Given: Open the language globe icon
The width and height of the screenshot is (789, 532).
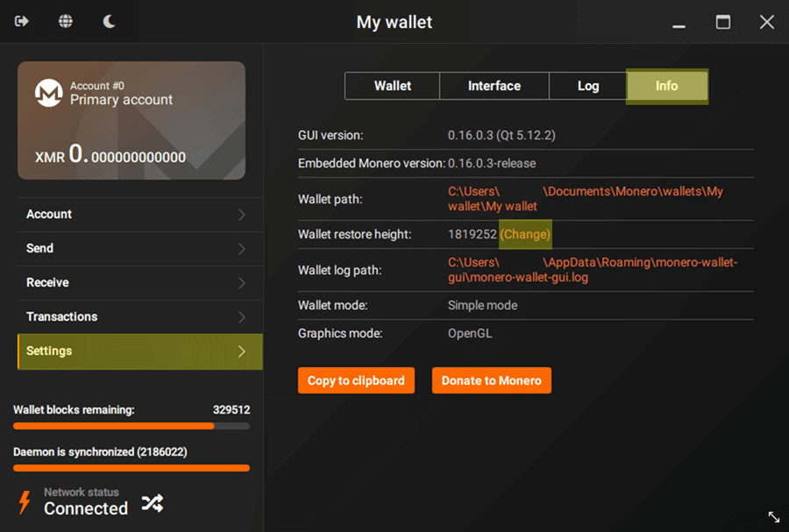Looking at the screenshot, I should pyautogui.click(x=66, y=22).
